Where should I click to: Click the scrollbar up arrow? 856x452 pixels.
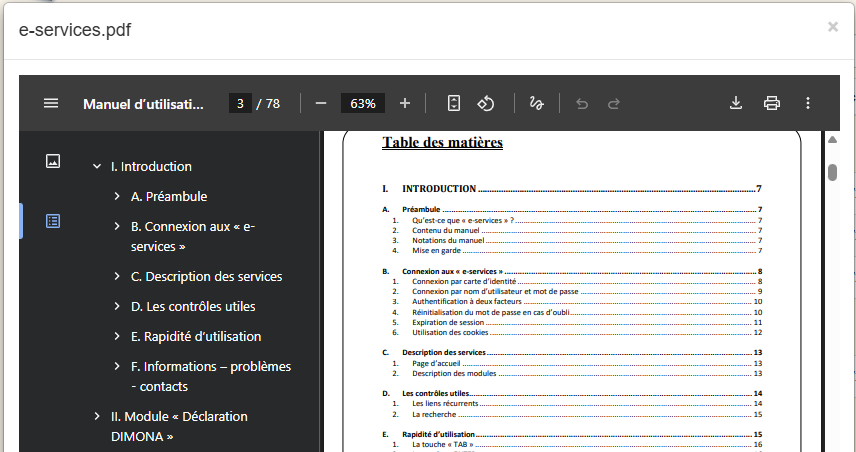coord(832,140)
